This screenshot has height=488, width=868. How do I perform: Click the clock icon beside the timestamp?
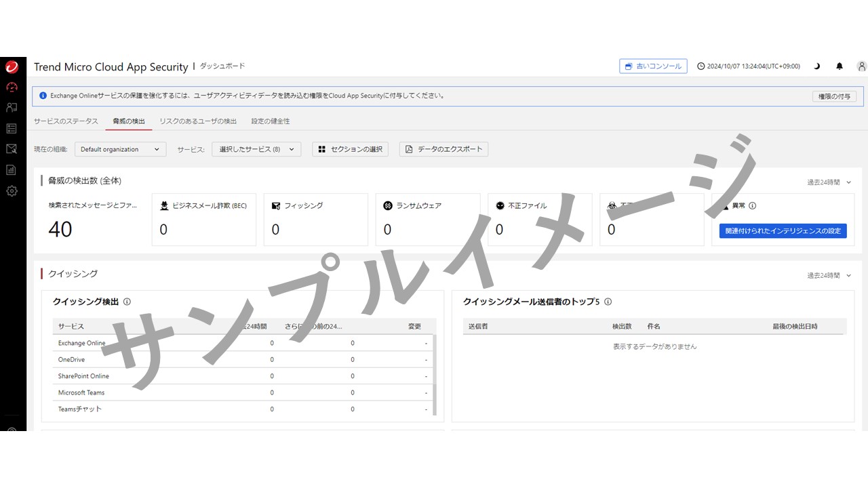(x=701, y=66)
